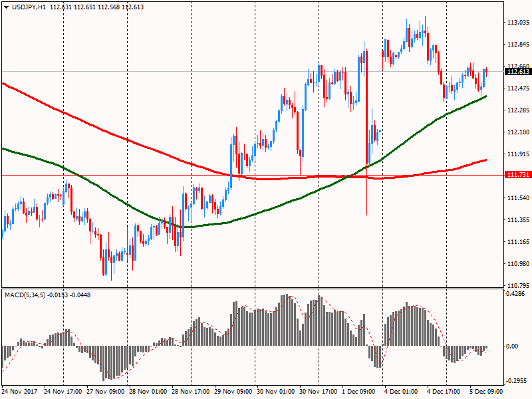This screenshot has width=532, height=399.
Task: Click the 111.355 price scale value
Action: (518, 220)
